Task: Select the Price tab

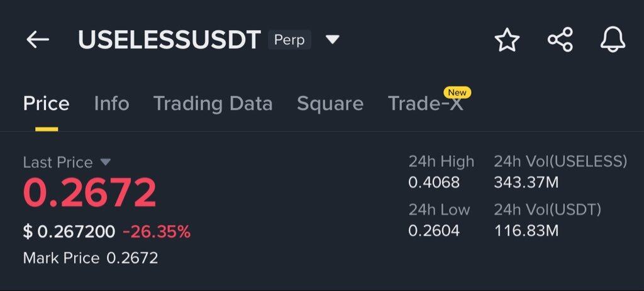Action: tap(46, 104)
